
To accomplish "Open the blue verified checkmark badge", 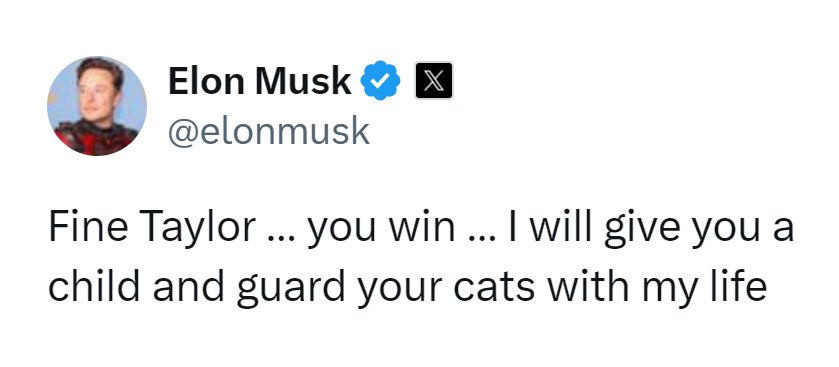I will tap(380, 81).
